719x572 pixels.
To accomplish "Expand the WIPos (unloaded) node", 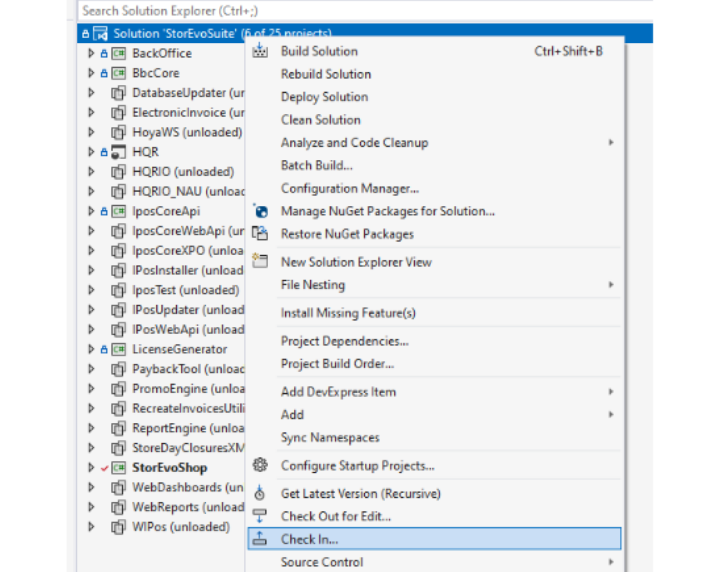I will point(91,527).
